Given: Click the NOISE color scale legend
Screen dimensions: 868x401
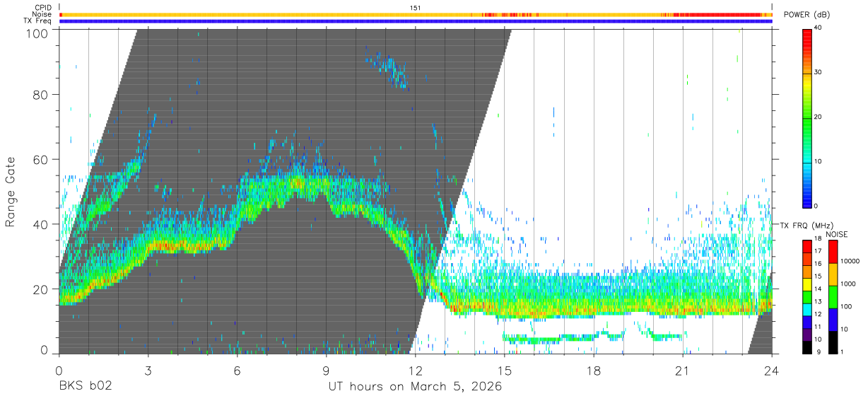Looking at the screenshot, I should coord(833,296).
